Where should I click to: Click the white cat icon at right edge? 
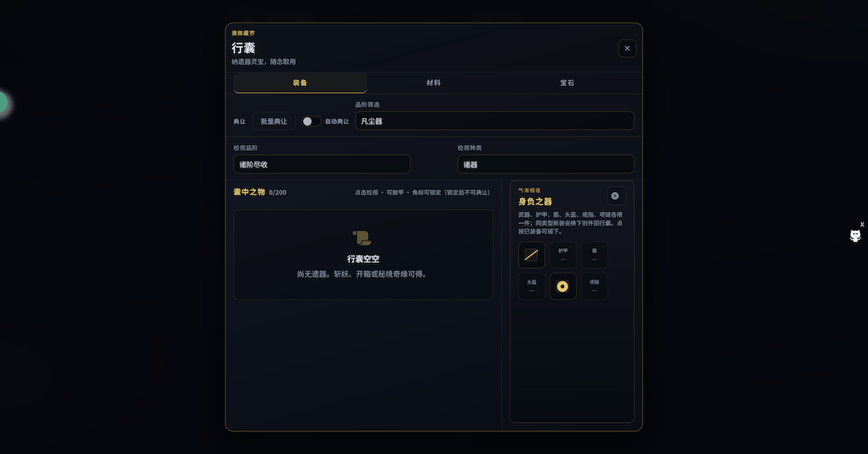[855, 236]
